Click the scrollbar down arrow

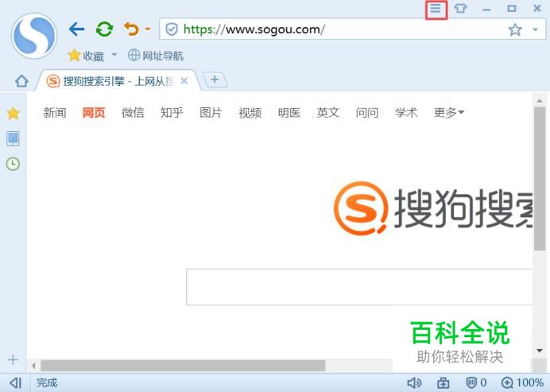point(540,351)
